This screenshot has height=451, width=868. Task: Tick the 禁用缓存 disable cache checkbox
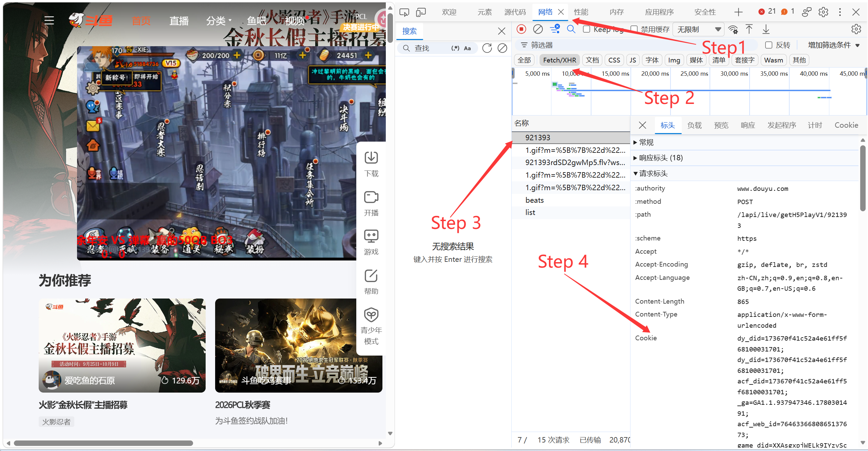(634, 29)
